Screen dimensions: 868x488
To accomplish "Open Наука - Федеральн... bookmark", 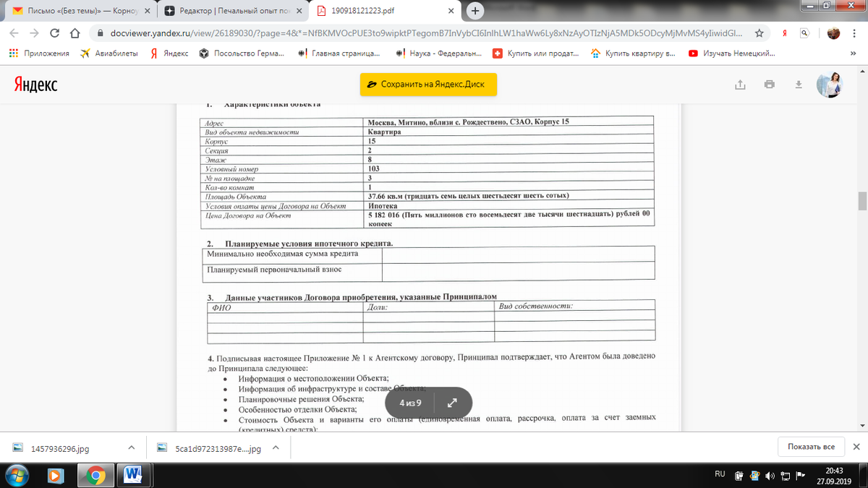I will click(x=439, y=53).
